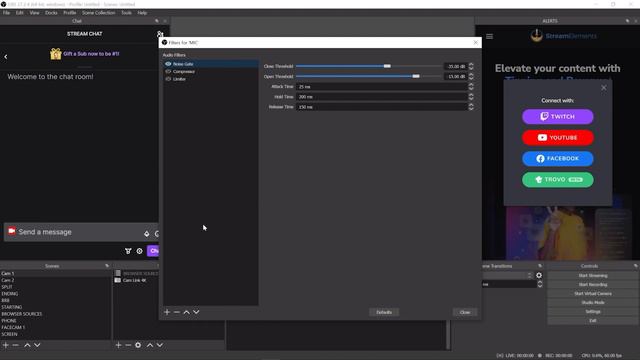Enable Studio Mode in Controls
This screenshot has width=640, height=360.
tap(593, 302)
